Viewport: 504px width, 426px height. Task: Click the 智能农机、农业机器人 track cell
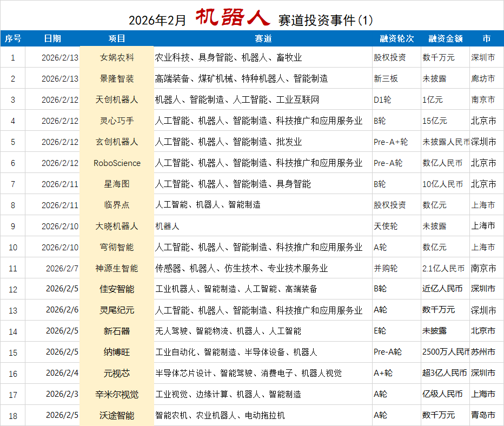[263, 415]
